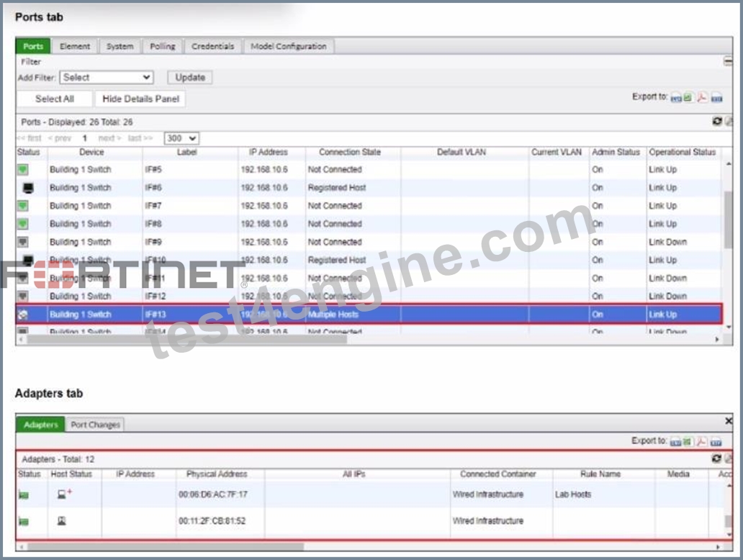Click the multiple hosts icon on IF#13 row
743x560 pixels.
(23, 315)
